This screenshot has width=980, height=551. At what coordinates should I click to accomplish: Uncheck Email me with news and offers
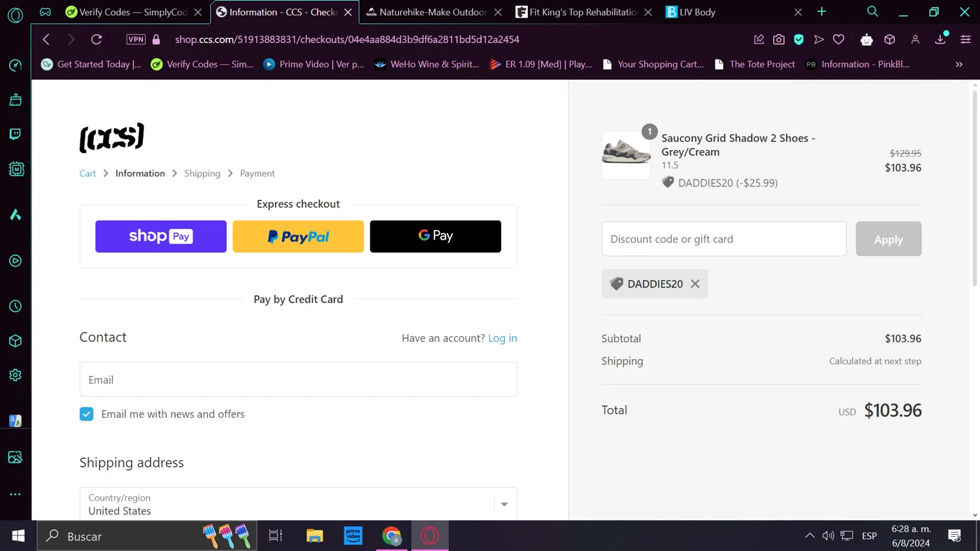coord(86,414)
